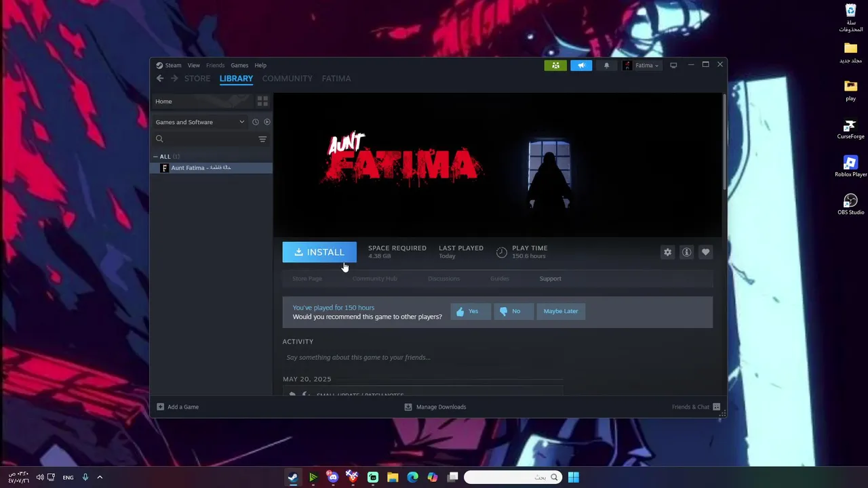Open the Support link
This screenshot has height=488, width=868.
(x=550, y=279)
